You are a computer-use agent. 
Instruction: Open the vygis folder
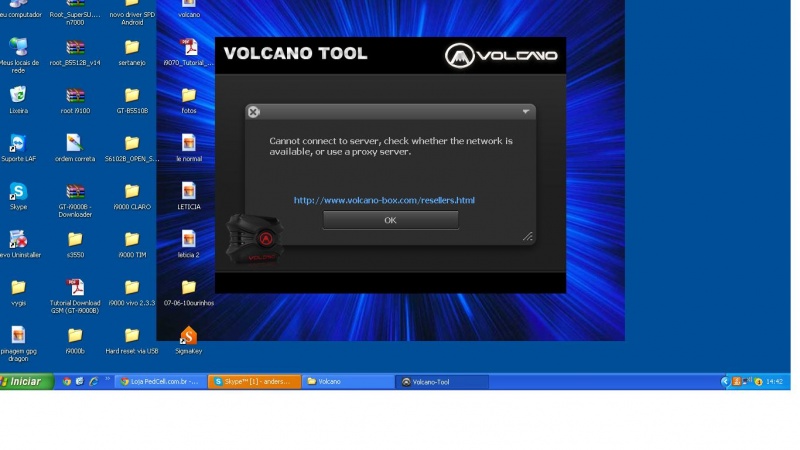coord(18,292)
